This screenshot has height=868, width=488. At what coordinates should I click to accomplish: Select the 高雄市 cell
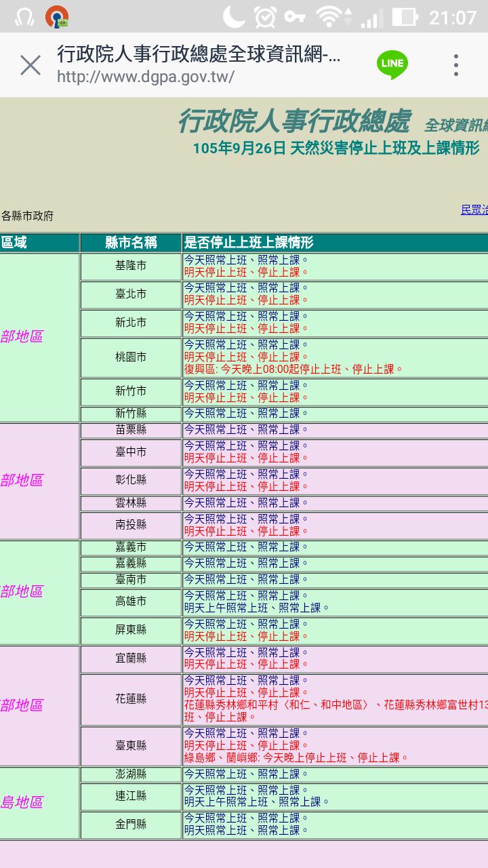pos(131,602)
